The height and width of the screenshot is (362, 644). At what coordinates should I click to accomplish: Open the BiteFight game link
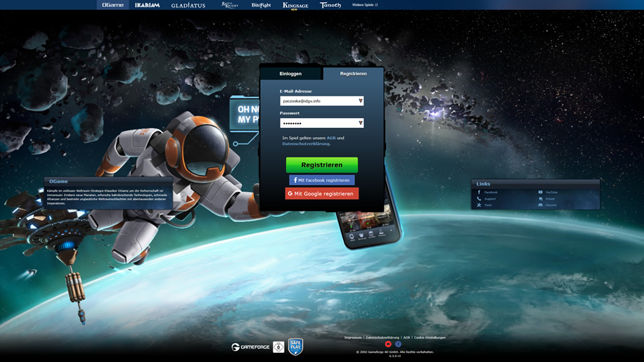click(262, 5)
